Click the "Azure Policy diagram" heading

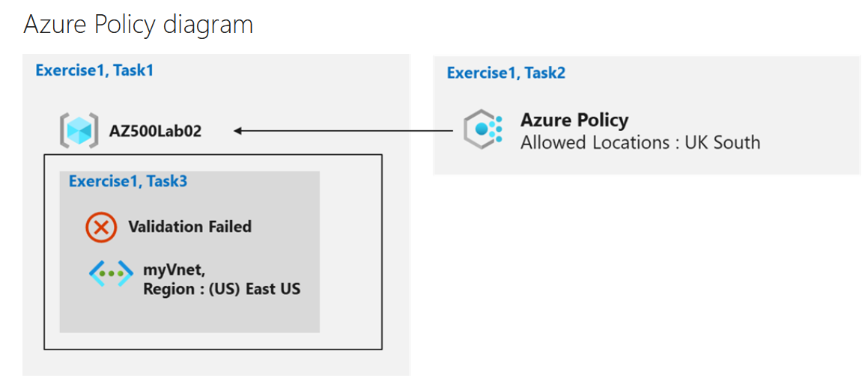(139, 25)
